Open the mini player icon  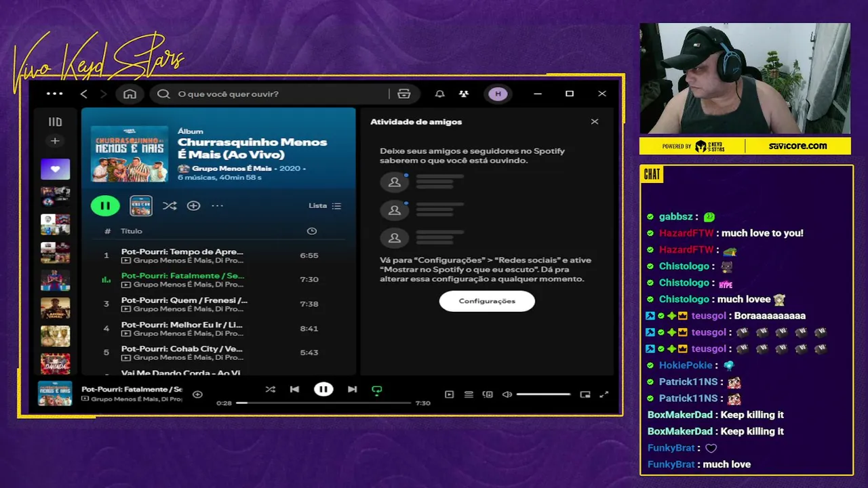pyautogui.click(x=585, y=394)
